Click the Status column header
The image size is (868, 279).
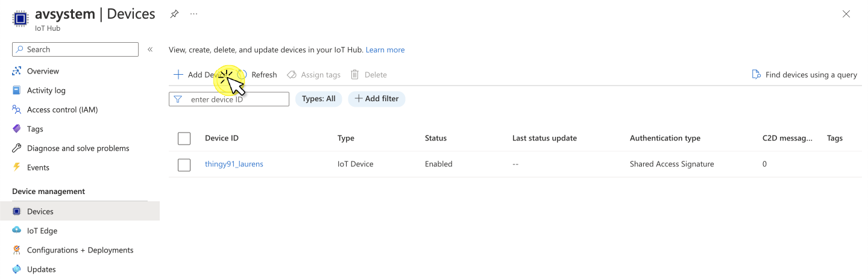pyautogui.click(x=436, y=138)
